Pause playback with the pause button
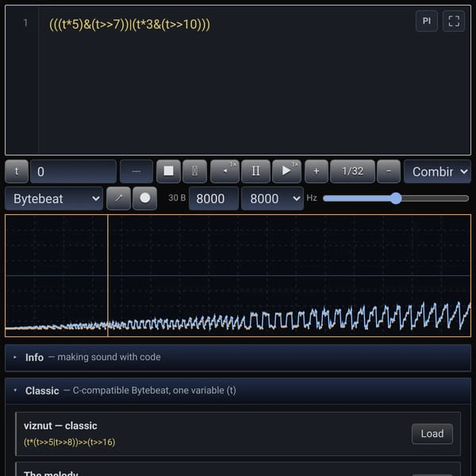The height and width of the screenshot is (476, 476). point(255,171)
